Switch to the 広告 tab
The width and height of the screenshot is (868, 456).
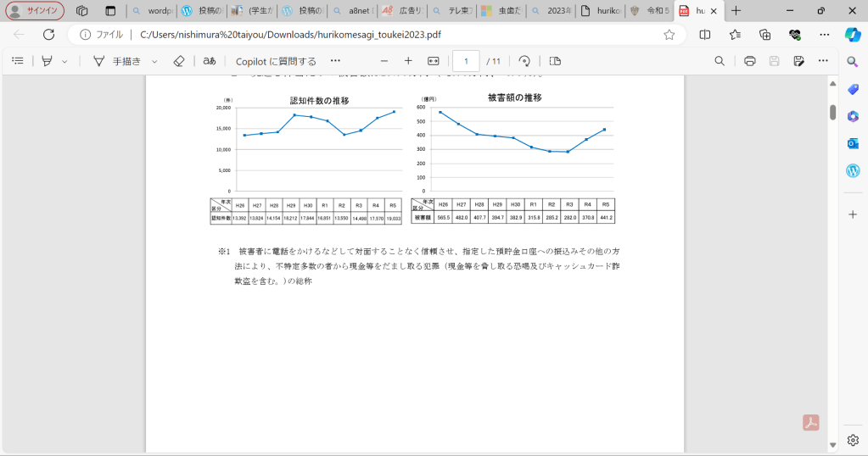tap(399, 11)
